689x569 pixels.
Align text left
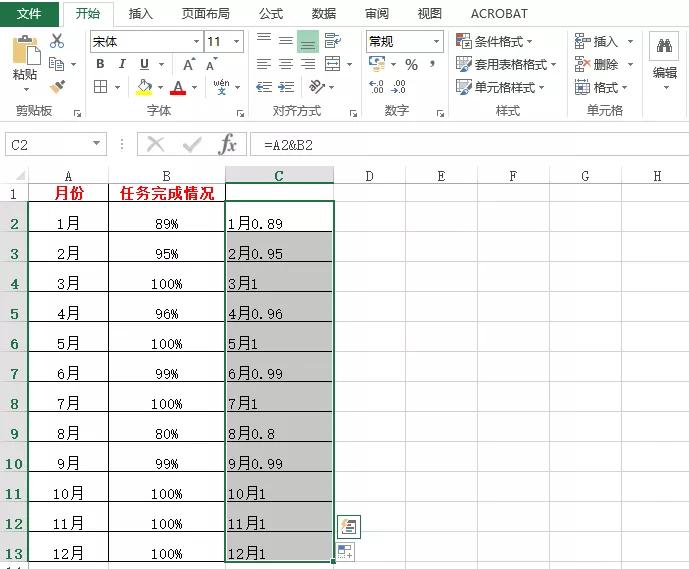click(264, 64)
